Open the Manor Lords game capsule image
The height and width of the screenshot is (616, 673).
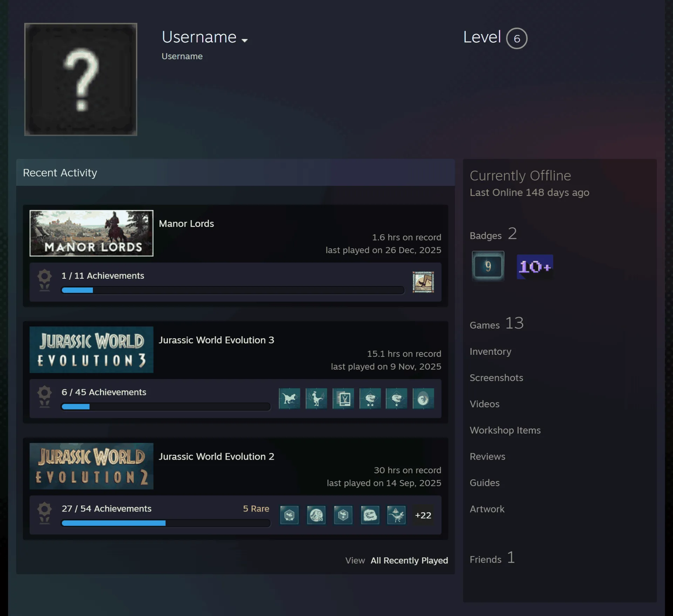91,233
